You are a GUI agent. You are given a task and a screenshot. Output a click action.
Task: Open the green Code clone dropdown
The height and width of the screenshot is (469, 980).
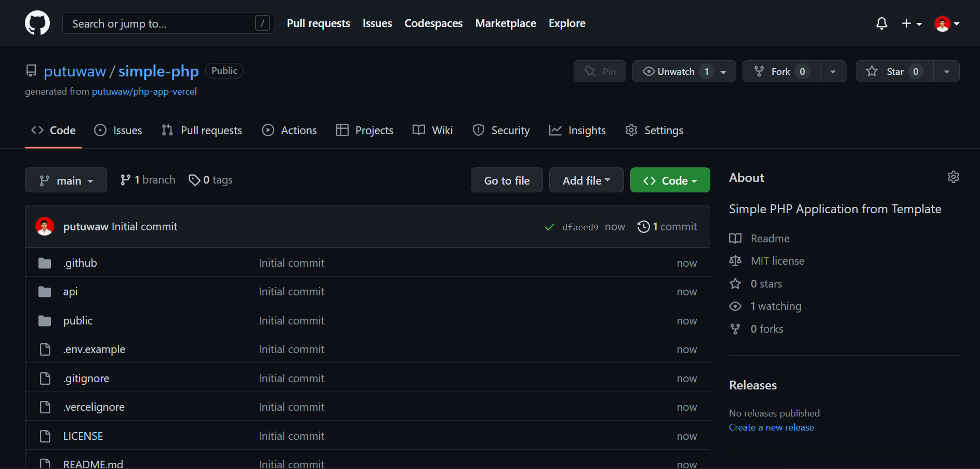pyautogui.click(x=670, y=180)
